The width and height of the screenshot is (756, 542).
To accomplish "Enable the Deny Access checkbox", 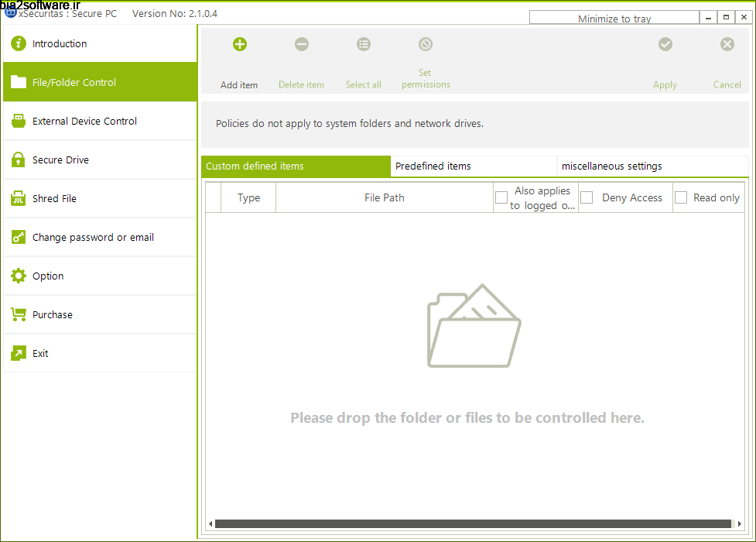I will pos(586,197).
